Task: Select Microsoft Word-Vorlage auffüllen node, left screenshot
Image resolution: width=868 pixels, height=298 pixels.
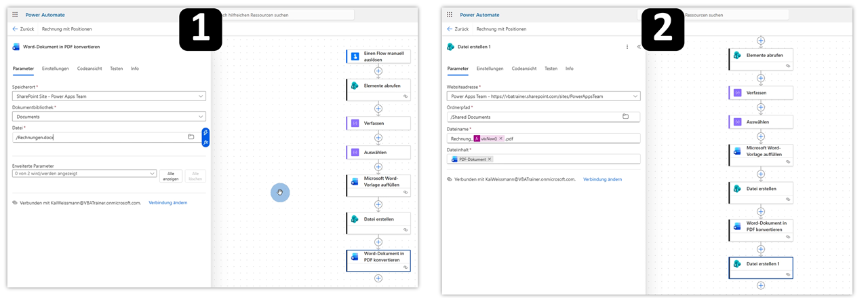Action: [378, 185]
